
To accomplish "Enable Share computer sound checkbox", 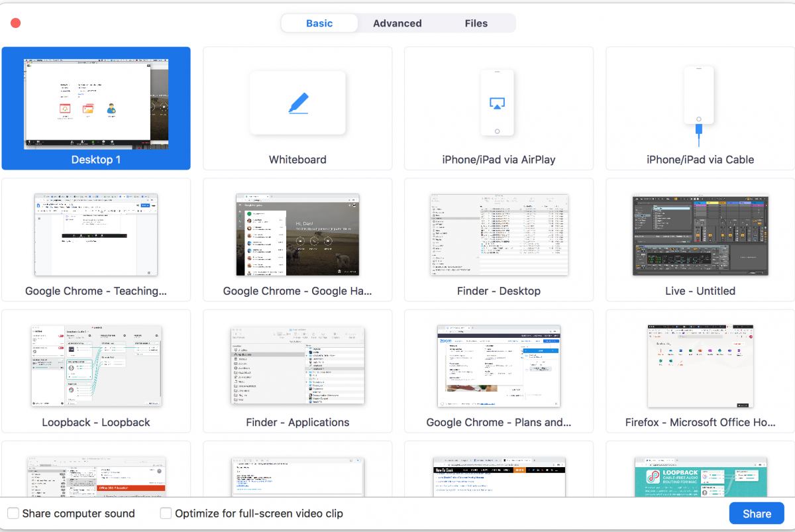I will click(13, 513).
